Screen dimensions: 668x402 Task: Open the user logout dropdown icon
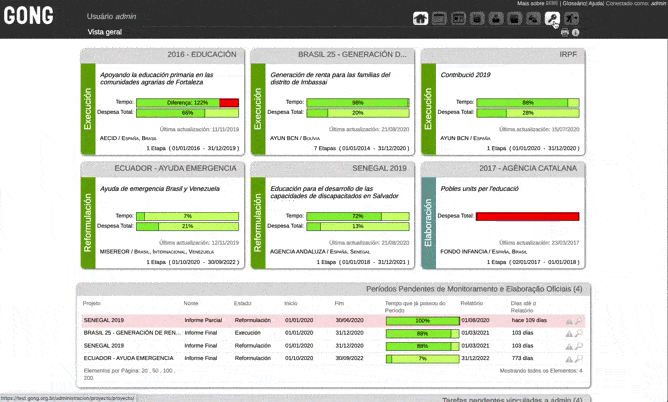pyautogui.click(x=572, y=18)
